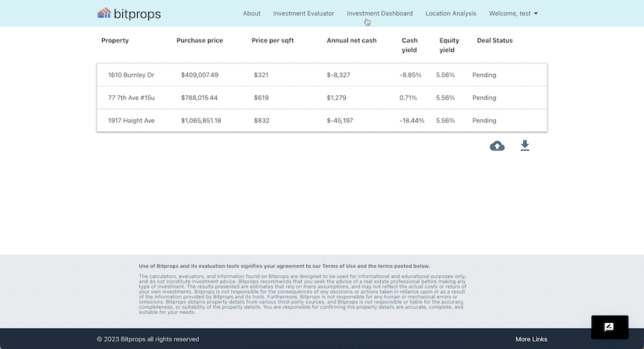Go to Investment Evaluator
Image resolution: width=644 pixels, height=349 pixels.
[303, 13]
